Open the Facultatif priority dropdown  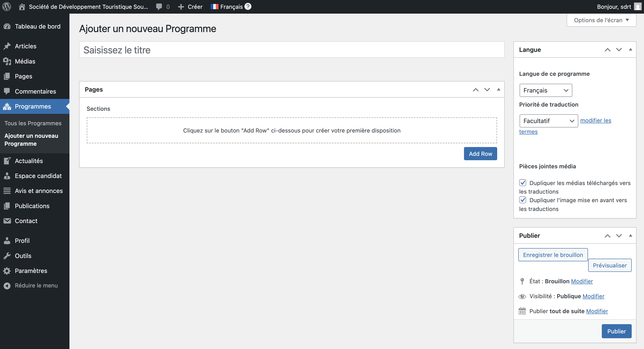[549, 121]
